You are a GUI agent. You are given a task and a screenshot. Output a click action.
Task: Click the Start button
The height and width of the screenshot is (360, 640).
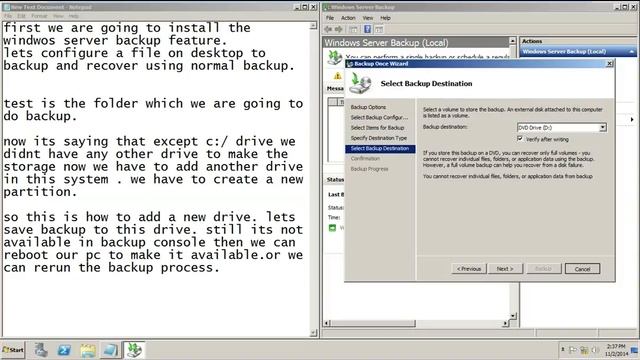click(x=13, y=350)
